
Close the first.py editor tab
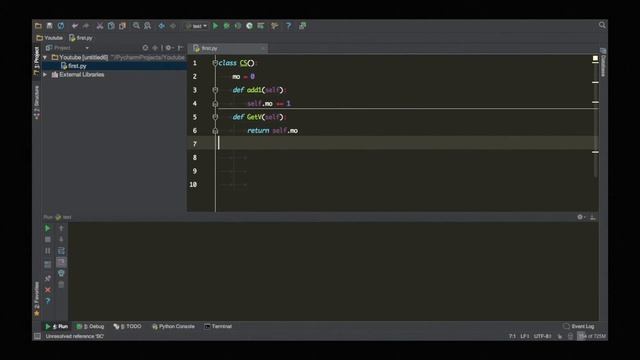(263, 49)
